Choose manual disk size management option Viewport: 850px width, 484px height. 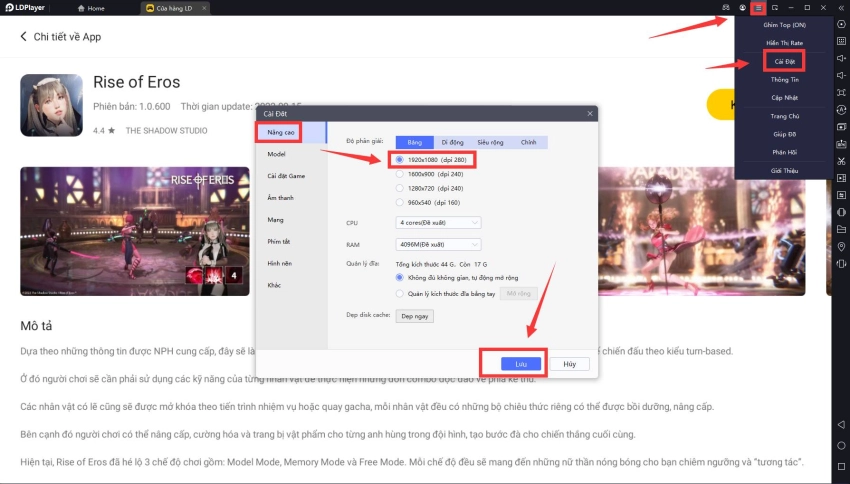(x=446, y=294)
